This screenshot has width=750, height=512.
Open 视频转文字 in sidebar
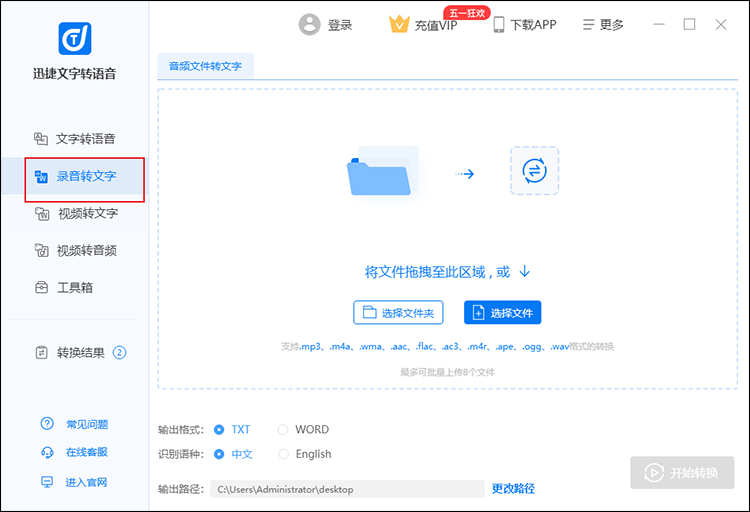click(88, 213)
